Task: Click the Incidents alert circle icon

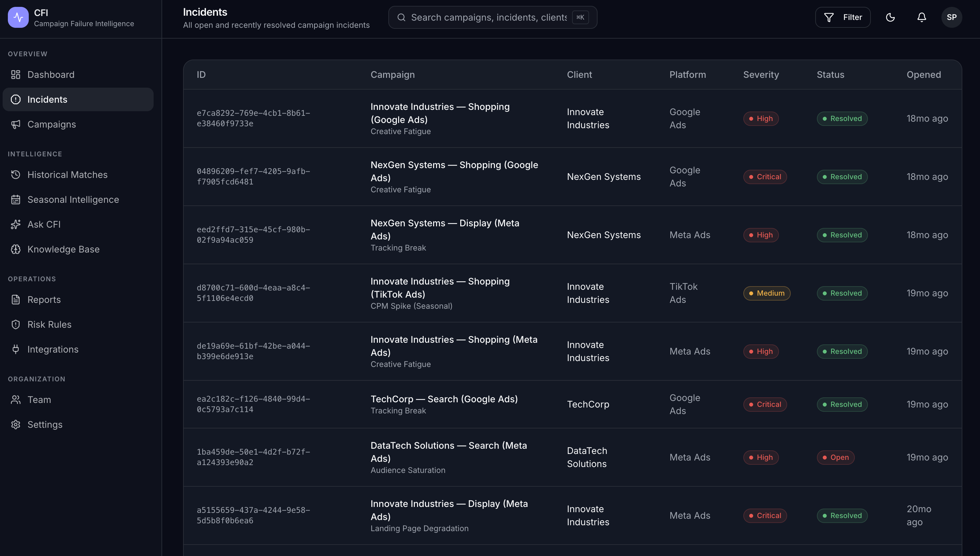Action: [16, 99]
